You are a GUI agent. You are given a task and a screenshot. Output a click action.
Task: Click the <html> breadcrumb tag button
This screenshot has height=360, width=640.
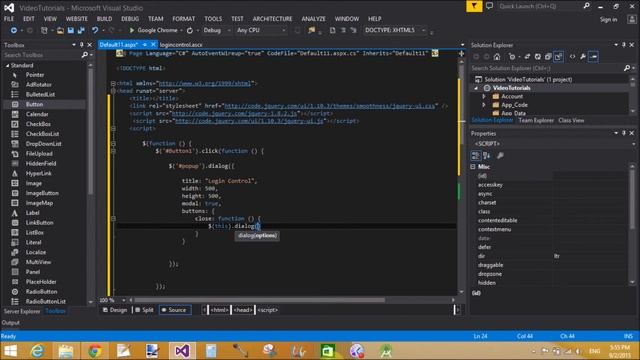click(219, 310)
